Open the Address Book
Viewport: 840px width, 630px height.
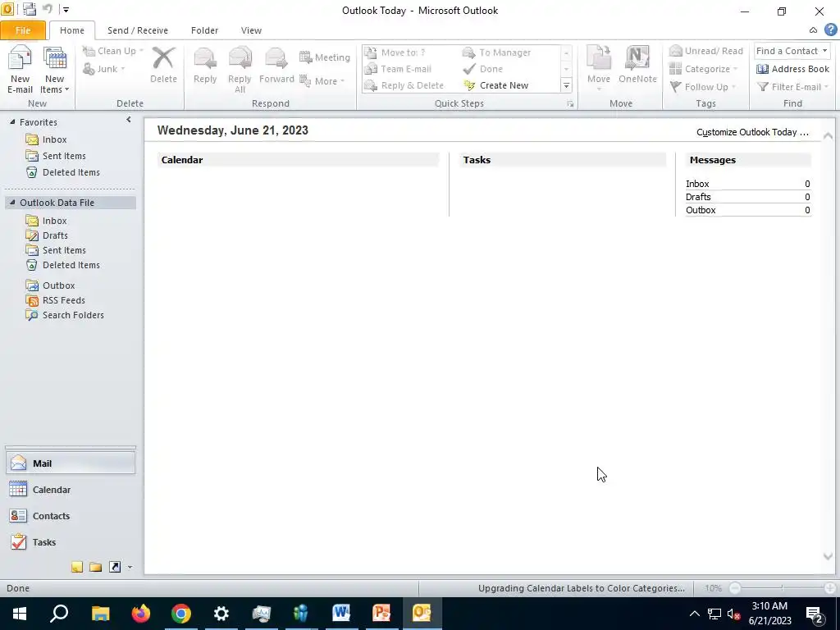tap(792, 69)
